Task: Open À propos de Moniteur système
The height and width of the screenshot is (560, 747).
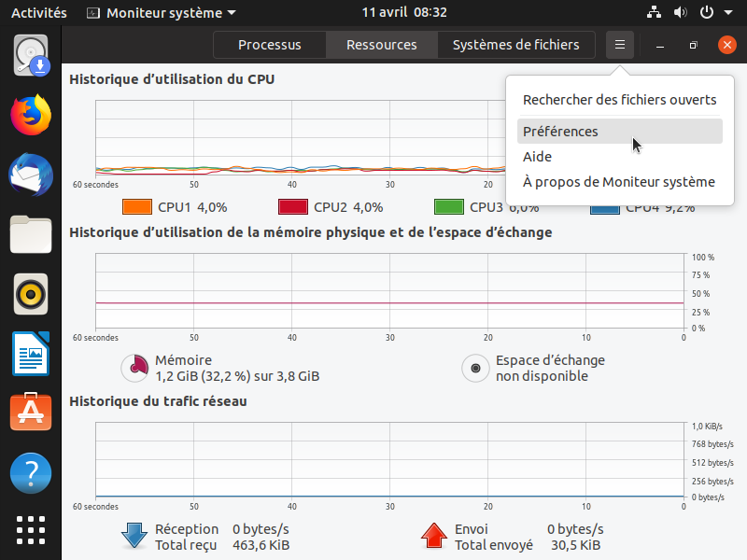Action: pos(619,182)
